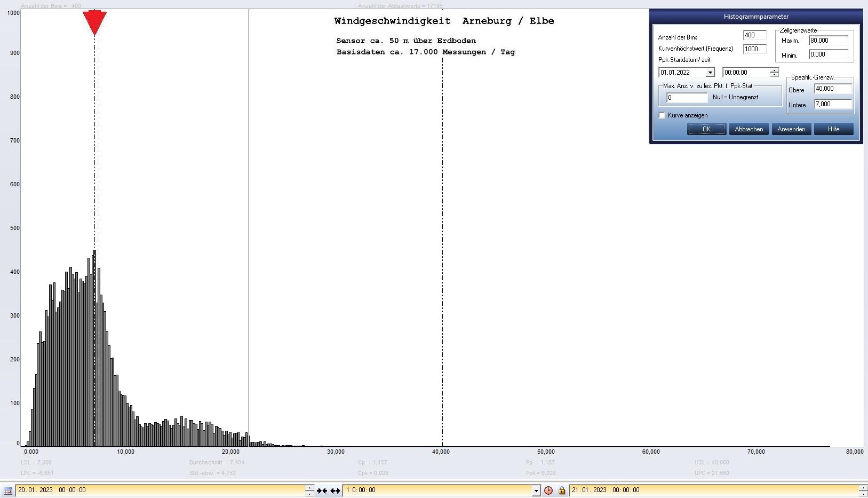
Task: Select the Zellgrenzwerte Maxim. field
Action: coord(828,41)
